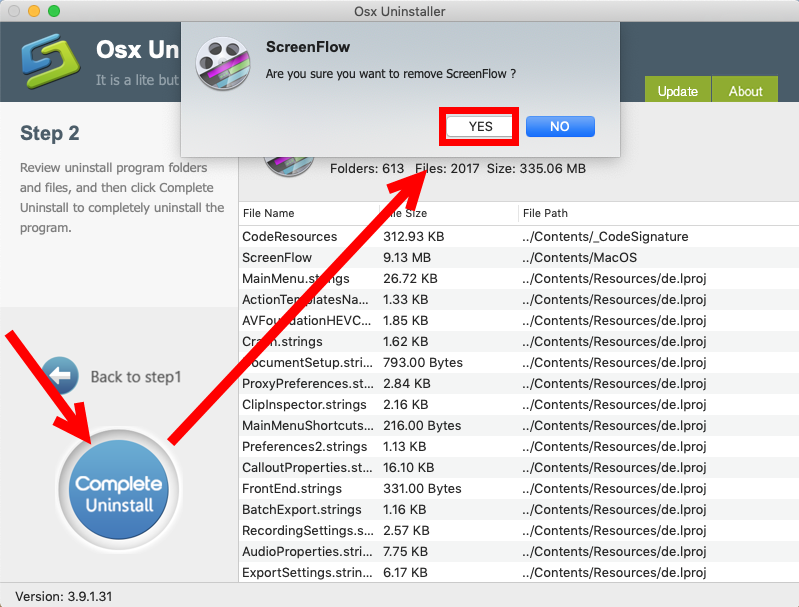Viewport: 799px width, 607px height.
Task: Click the ScreenFlow app icon beside the folder stats
Action: click(x=288, y=166)
